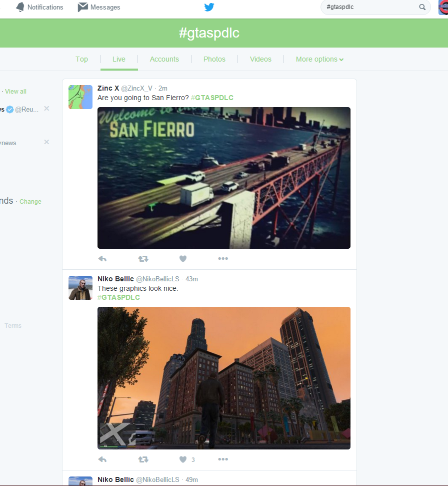448x486 pixels.
Task: Click @NikoBellicLS handle on 49m tweet
Action: coord(157,479)
